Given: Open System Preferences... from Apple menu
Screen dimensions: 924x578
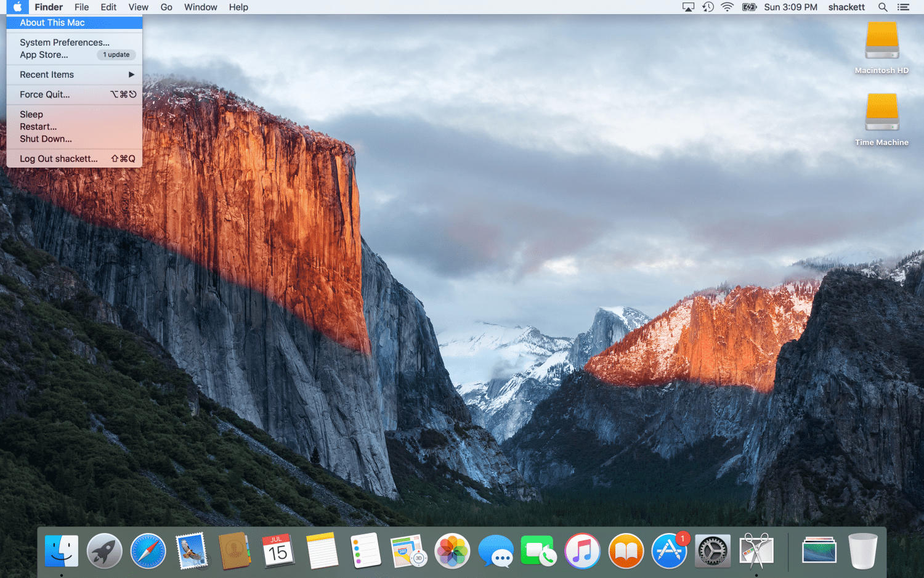Looking at the screenshot, I should coord(74,43).
